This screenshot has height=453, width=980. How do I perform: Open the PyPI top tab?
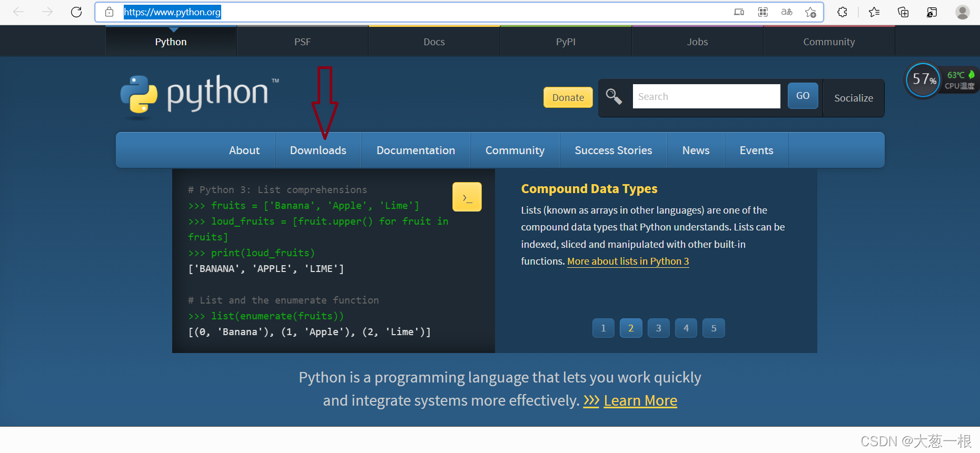(566, 41)
